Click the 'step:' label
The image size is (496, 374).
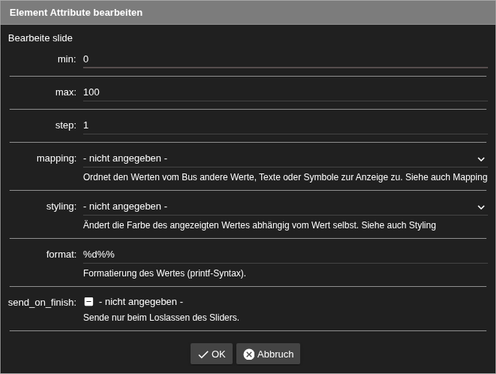click(x=66, y=126)
